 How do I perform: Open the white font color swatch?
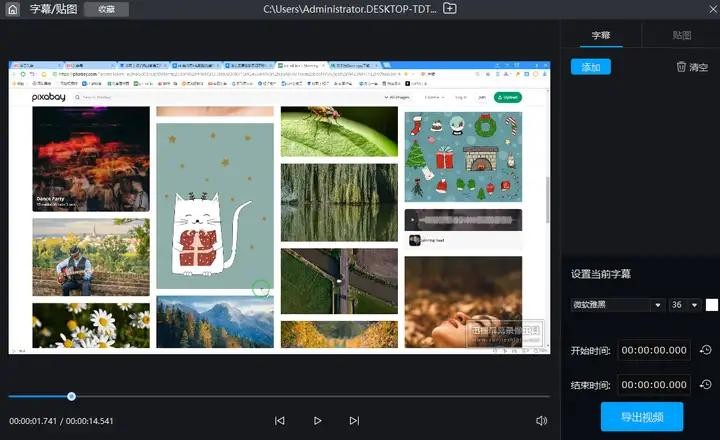point(712,305)
